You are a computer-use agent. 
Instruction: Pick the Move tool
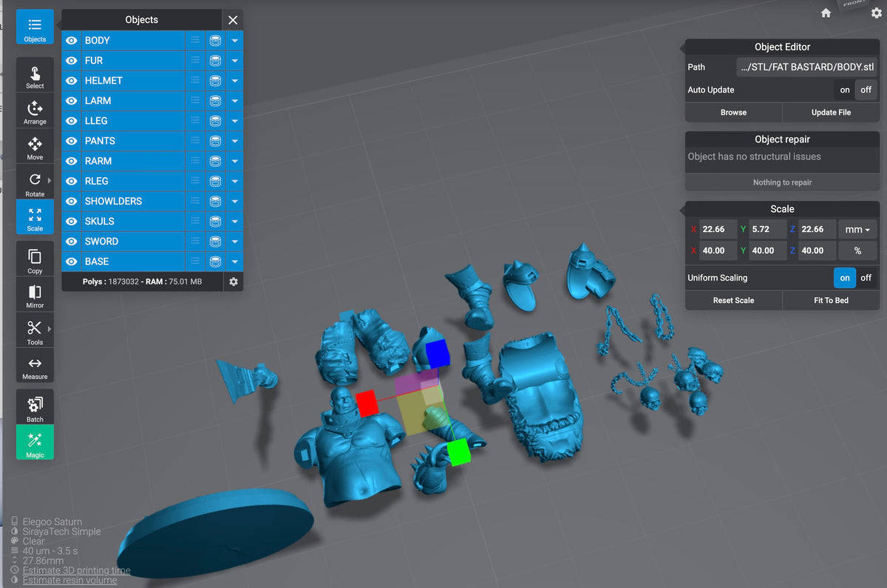pos(35,146)
